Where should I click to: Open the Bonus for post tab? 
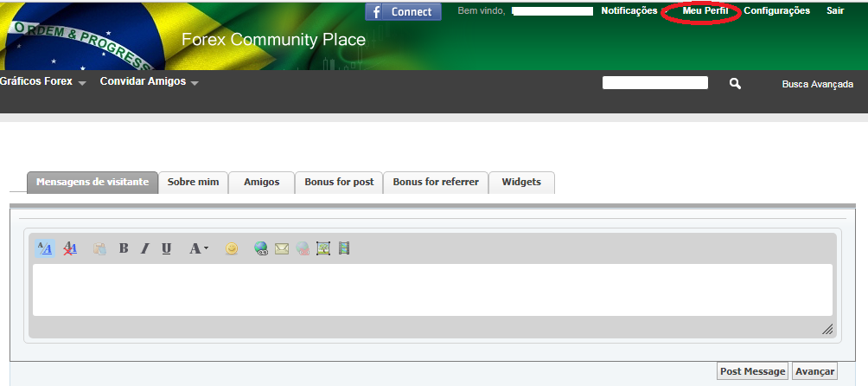[339, 182]
